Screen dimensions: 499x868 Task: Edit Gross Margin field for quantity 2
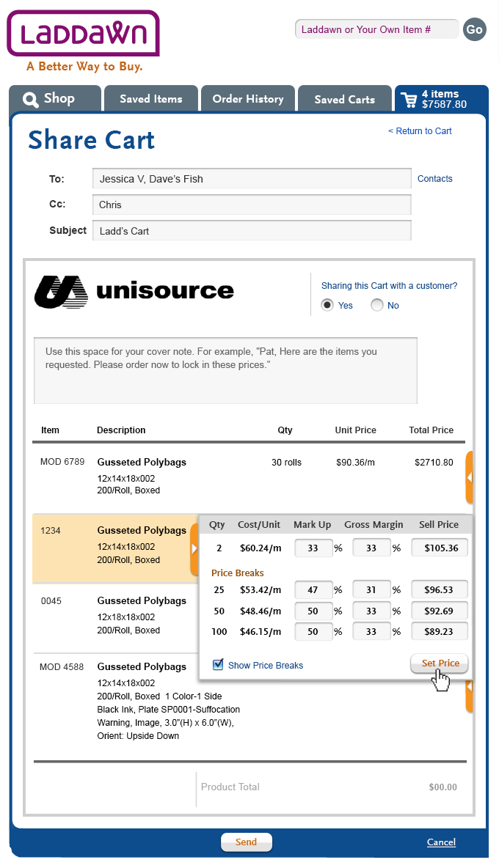(371, 548)
